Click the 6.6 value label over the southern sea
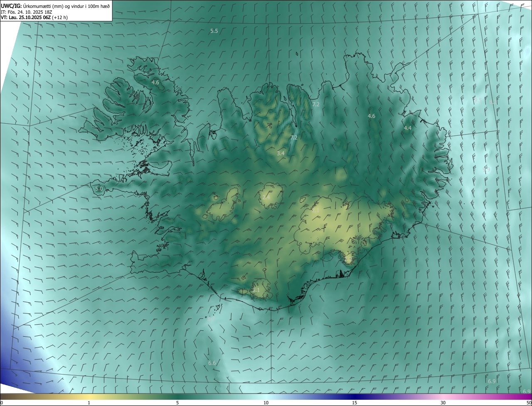532x406 pixels. click(212, 363)
